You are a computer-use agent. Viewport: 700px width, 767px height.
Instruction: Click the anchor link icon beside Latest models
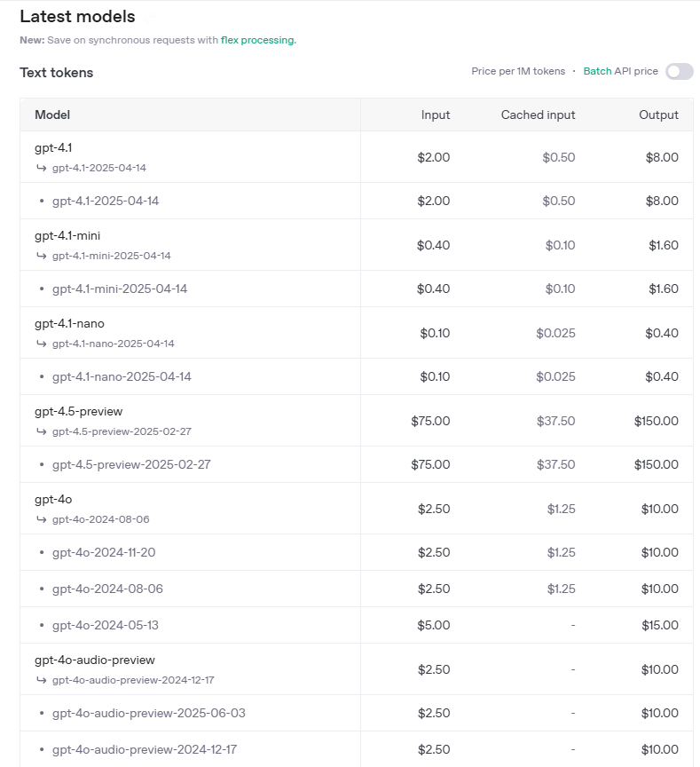(x=150, y=18)
